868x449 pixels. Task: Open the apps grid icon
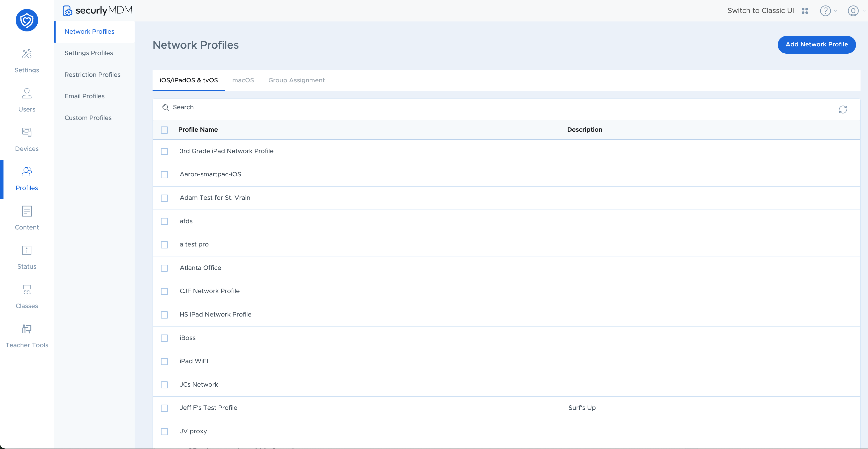tap(805, 11)
